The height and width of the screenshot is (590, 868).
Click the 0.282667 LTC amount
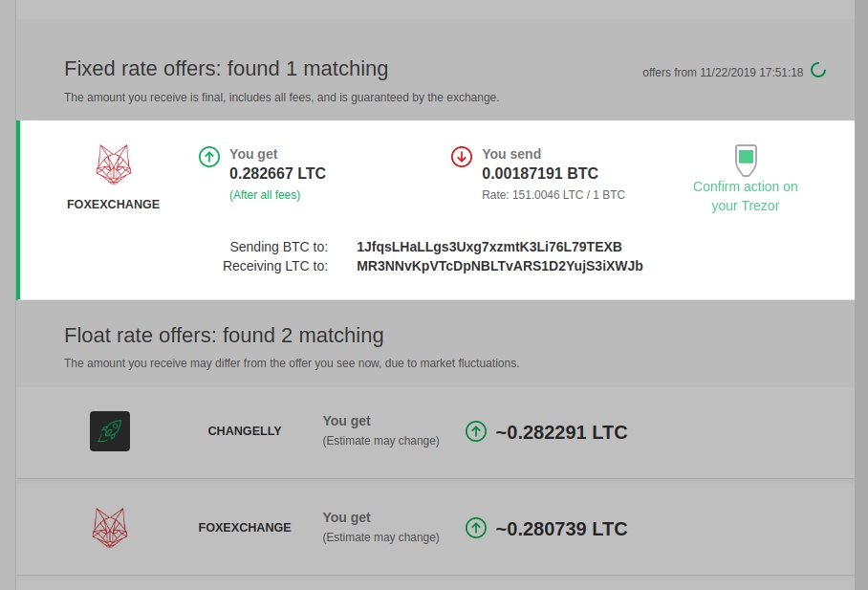pos(278,173)
